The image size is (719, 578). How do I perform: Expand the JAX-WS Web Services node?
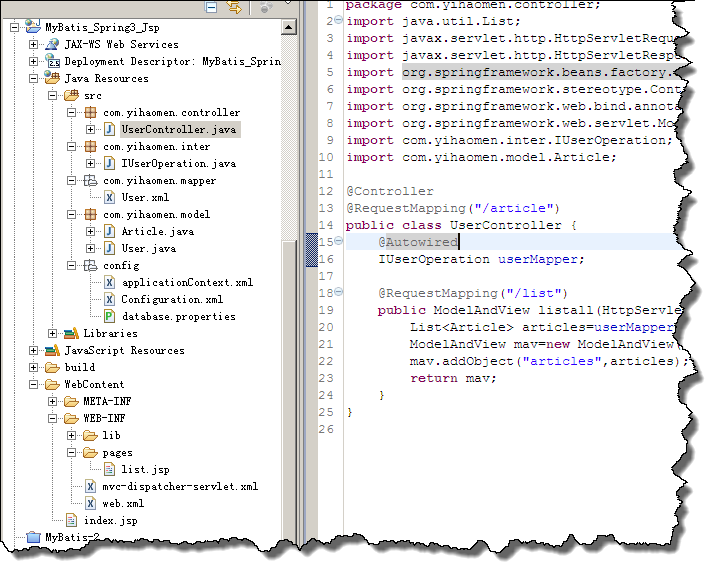(34, 44)
